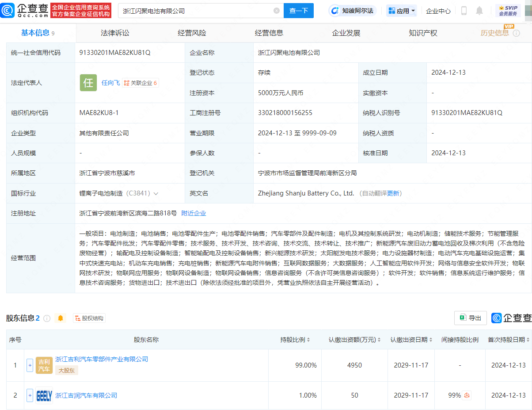Click the 大股东 tag
The height and width of the screenshot is (410, 532).
pyautogui.click(x=67, y=370)
